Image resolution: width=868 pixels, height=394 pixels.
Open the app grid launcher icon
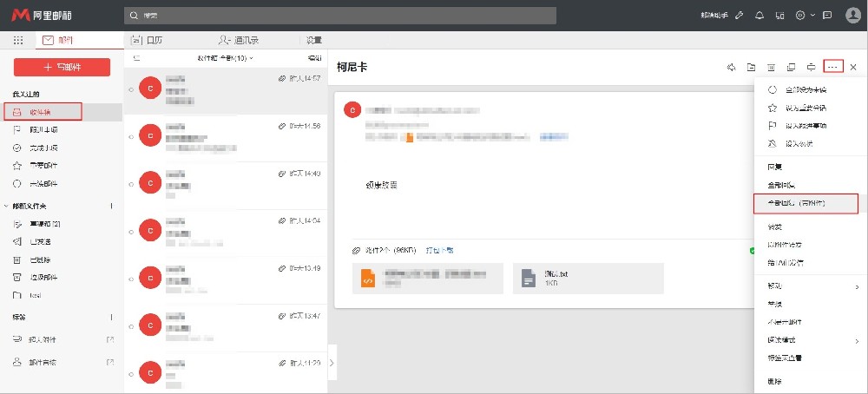point(17,41)
